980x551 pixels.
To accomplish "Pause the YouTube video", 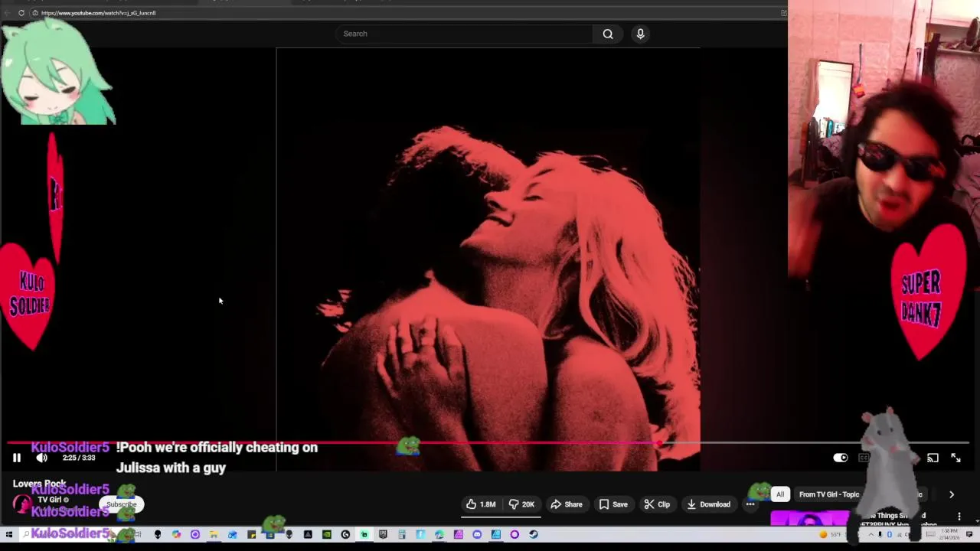I will coord(16,458).
